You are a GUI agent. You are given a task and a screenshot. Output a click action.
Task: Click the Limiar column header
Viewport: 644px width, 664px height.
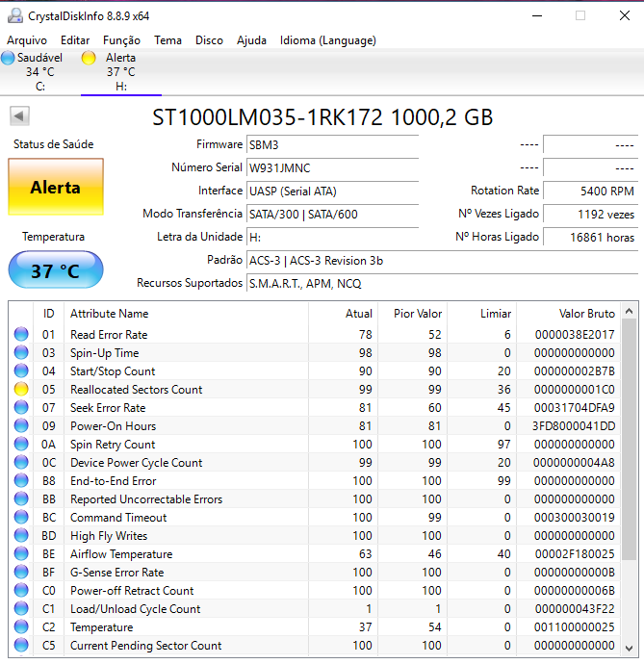[482, 314]
